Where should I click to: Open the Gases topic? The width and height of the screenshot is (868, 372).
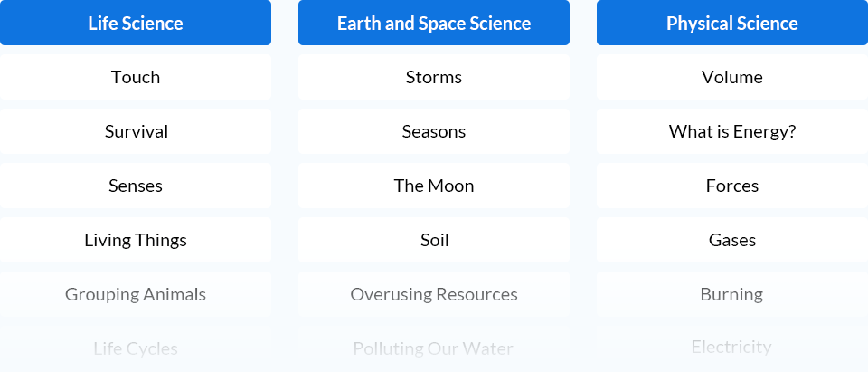pos(732,240)
